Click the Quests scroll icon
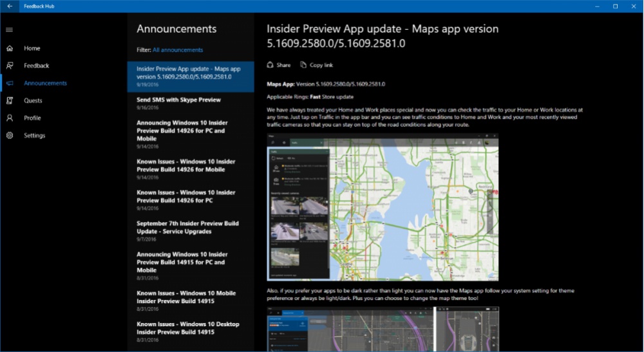 pyautogui.click(x=10, y=100)
